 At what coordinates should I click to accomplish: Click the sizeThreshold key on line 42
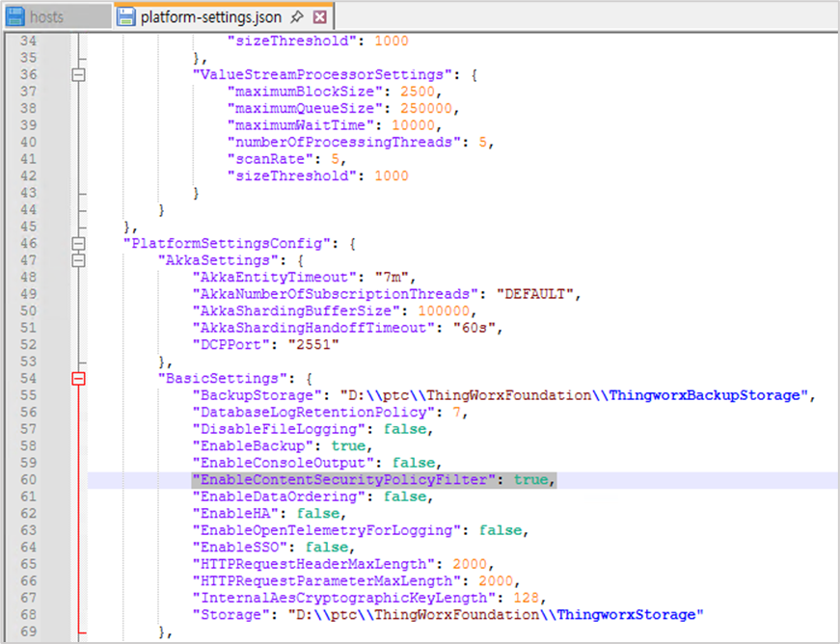292,176
